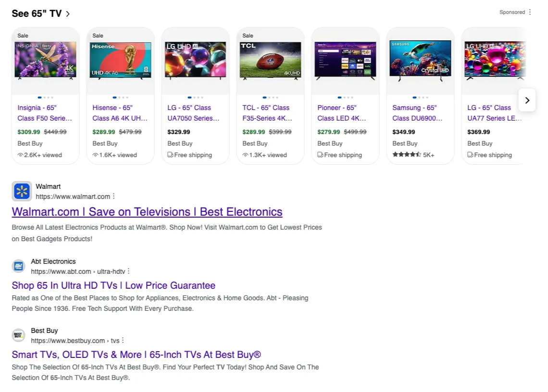Open three-dot menu beside walmart.com URL
The width and height of the screenshot is (548, 392).
tap(113, 196)
